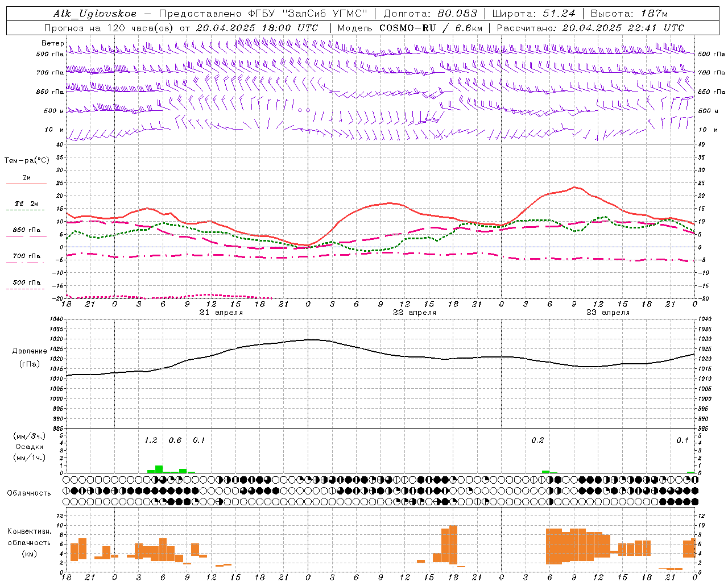728x582 pixels.
Task: Click the tallest orange convective bar on 22 апреля
Action: 453,544
